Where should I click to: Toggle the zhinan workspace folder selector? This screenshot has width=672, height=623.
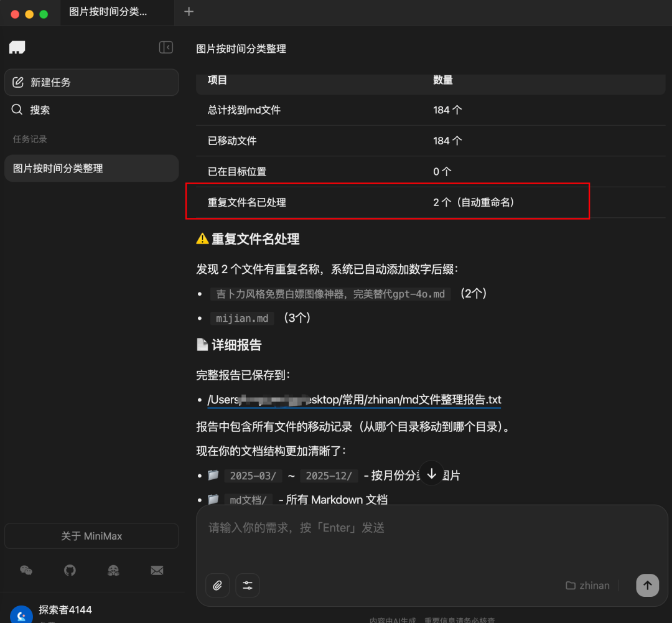(x=587, y=586)
